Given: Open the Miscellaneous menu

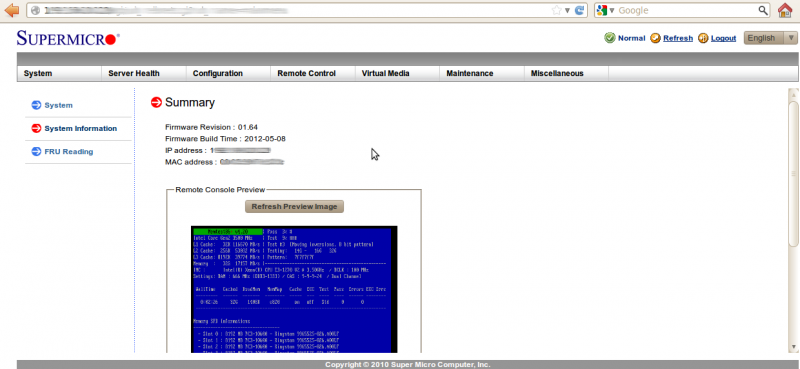Looking at the screenshot, I should 557,73.
